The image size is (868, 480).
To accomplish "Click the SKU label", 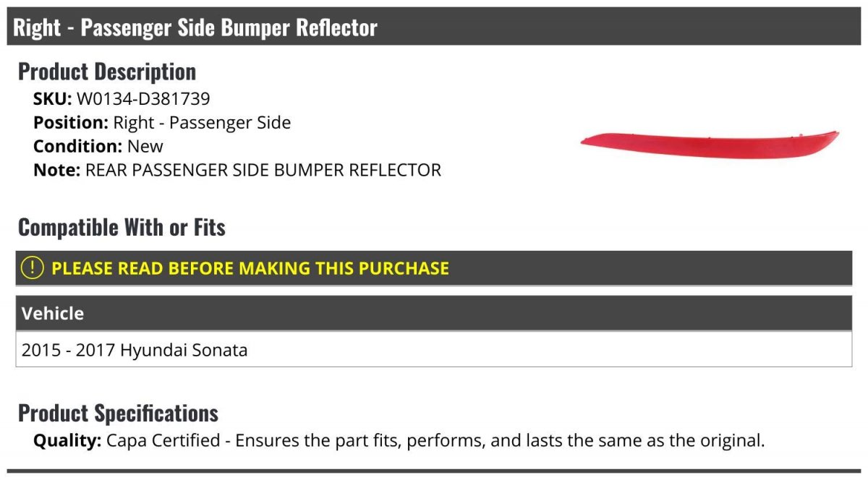I will [x=53, y=99].
